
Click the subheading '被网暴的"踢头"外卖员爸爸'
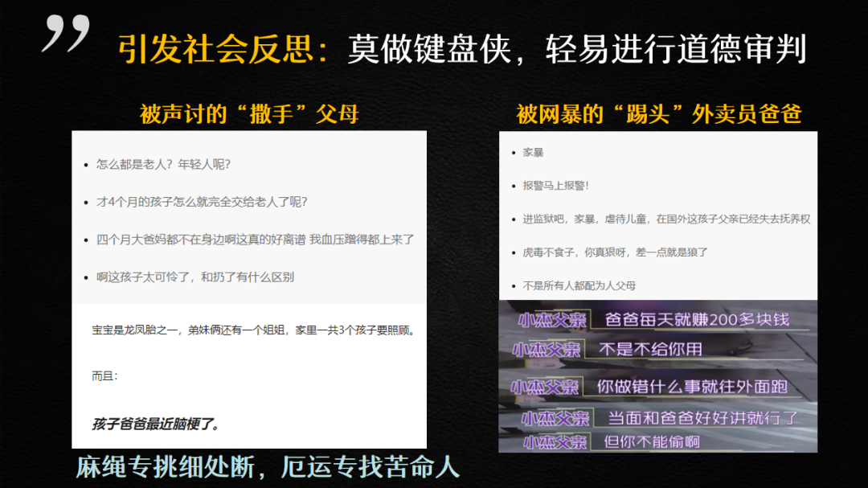659,114
